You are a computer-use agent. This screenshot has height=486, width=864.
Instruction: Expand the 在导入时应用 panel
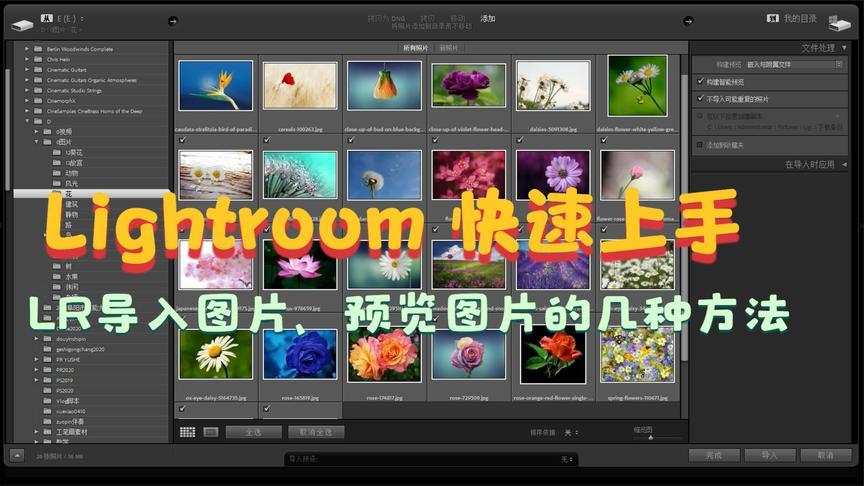click(x=844, y=164)
